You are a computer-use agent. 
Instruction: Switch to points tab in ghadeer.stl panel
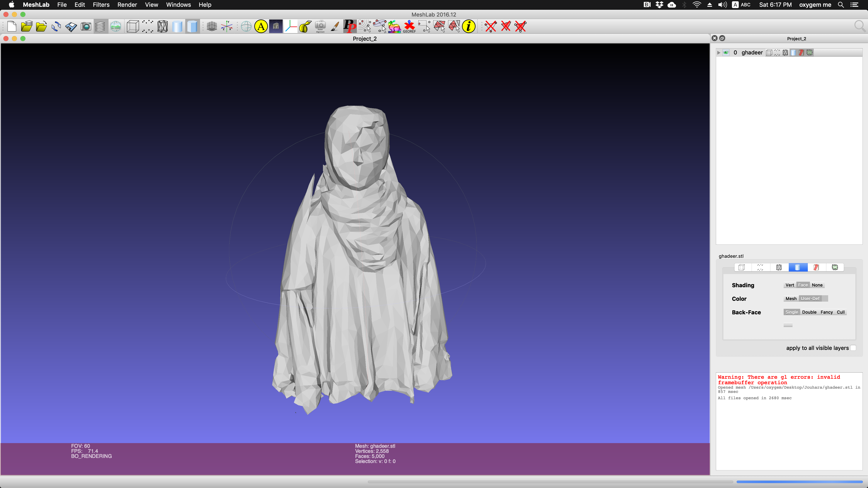pos(760,268)
